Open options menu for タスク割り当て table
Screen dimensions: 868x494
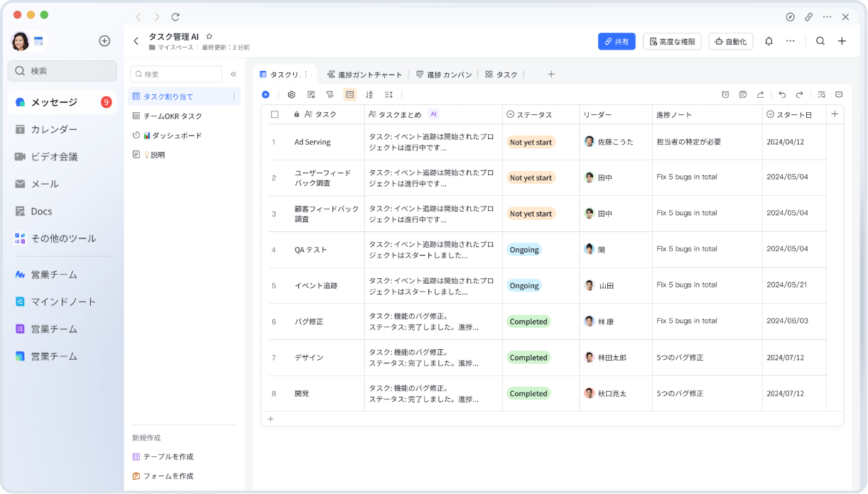(x=234, y=97)
